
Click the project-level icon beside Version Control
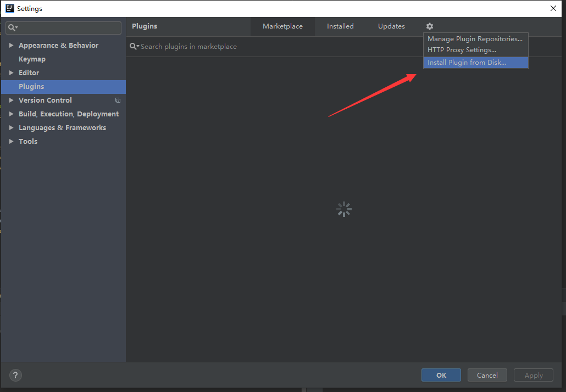pyautogui.click(x=118, y=100)
